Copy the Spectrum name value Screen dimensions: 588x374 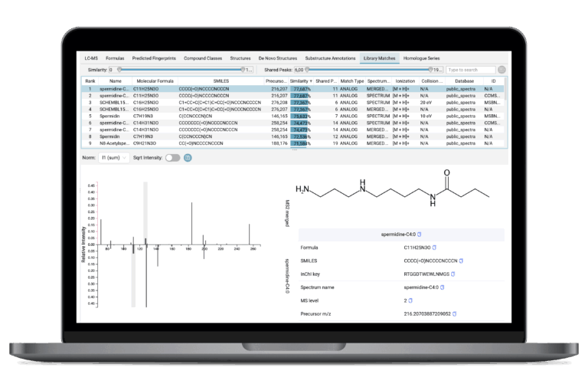click(x=441, y=287)
